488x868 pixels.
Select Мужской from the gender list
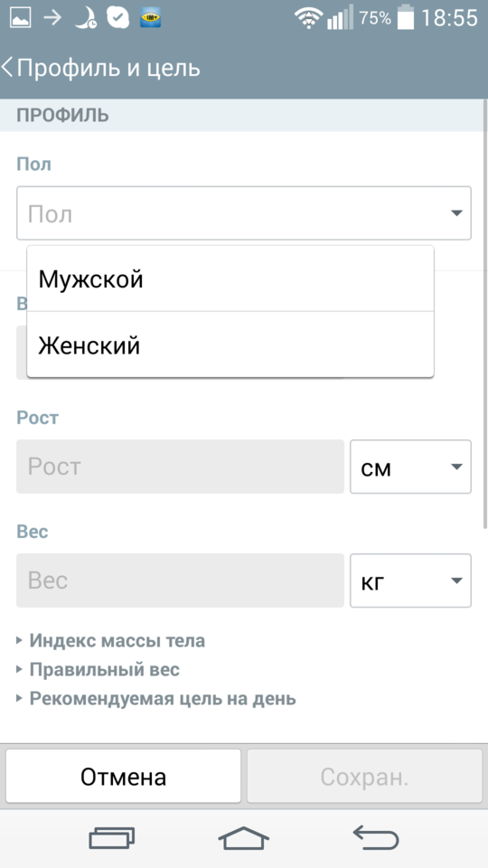230,279
